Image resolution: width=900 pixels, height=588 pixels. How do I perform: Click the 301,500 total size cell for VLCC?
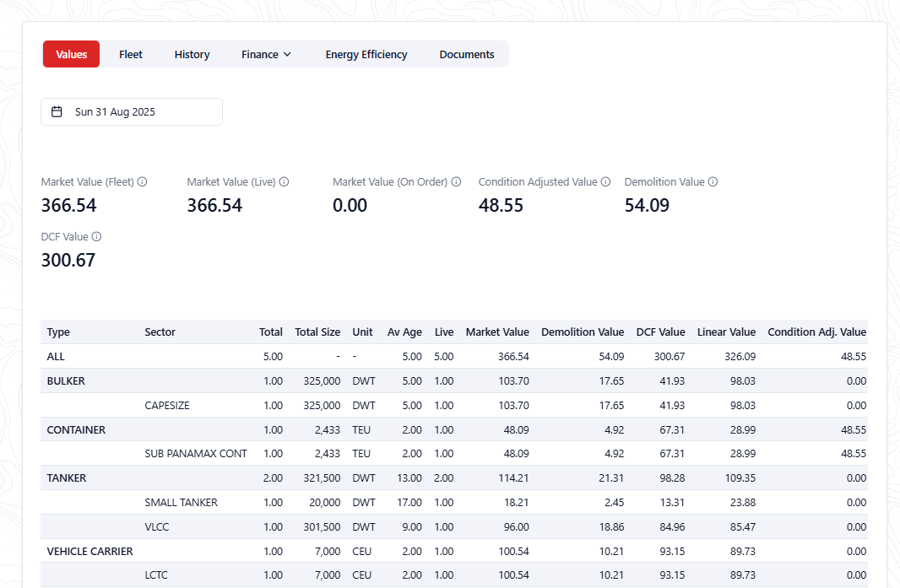tap(322, 526)
